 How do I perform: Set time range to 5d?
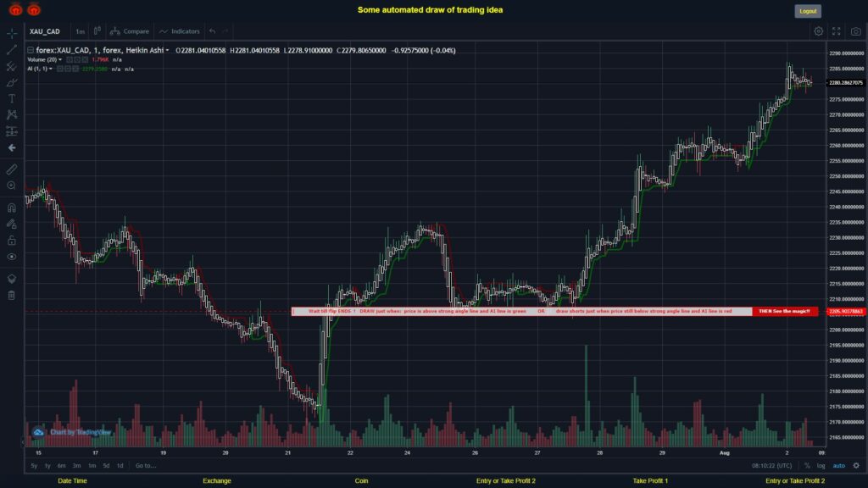click(106, 466)
